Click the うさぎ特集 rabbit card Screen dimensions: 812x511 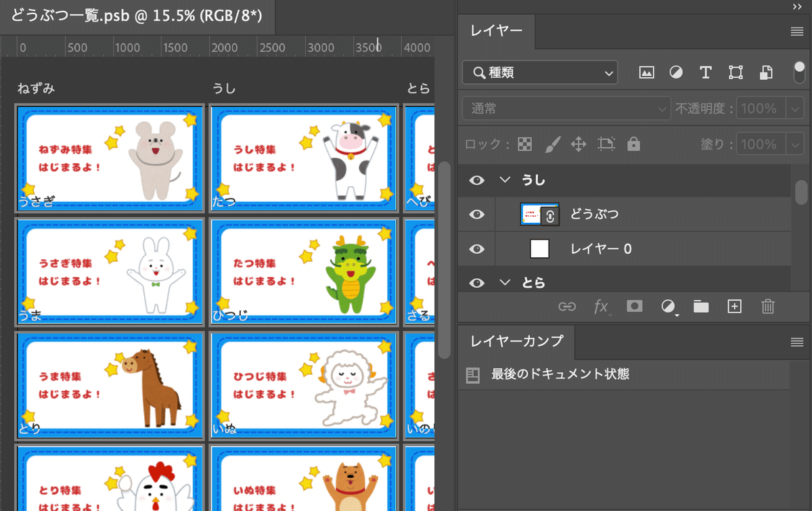coord(110,272)
